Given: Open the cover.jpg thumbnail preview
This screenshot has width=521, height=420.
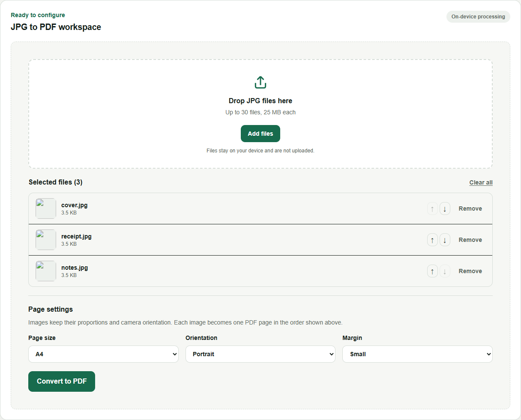Looking at the screenshot, I should click(x=46, y=209).
